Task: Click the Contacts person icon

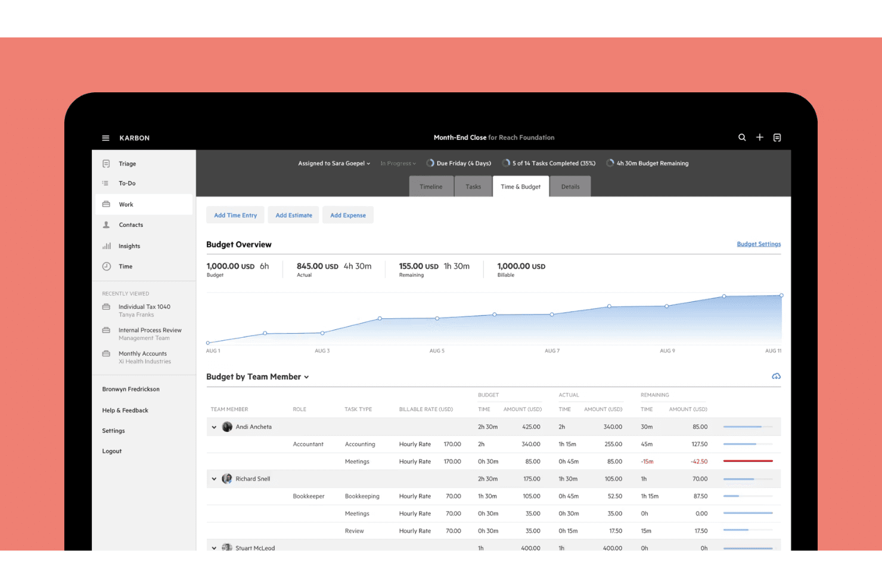Action: (106, 225)
